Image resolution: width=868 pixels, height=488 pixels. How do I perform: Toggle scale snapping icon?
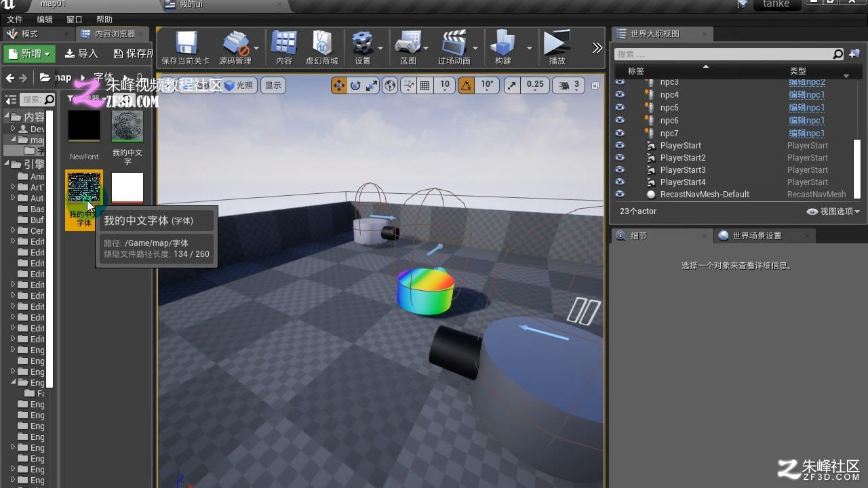[511, 85]
